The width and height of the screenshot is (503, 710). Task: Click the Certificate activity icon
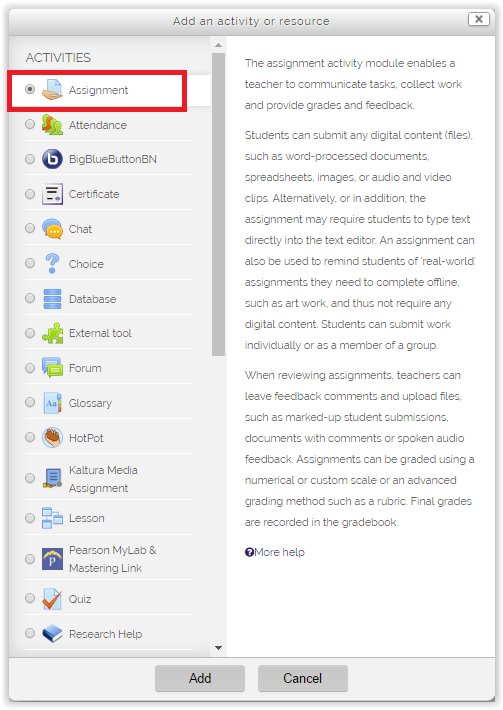(52, 194)
